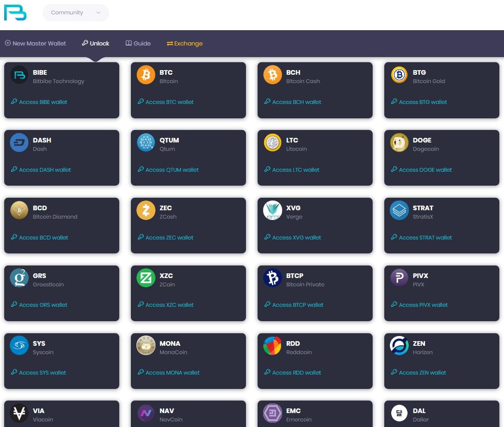Open Access XVG wallet link

[x=292, y=237]
